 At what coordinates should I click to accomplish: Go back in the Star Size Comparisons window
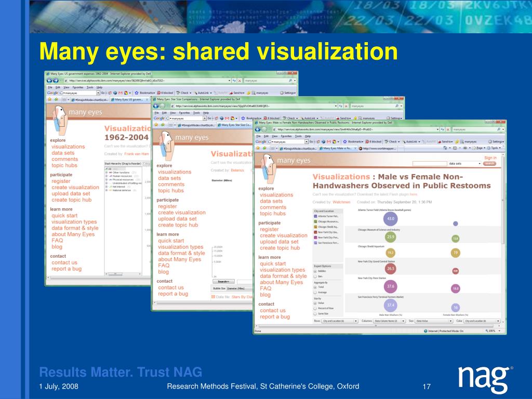(x=156, y=106)
